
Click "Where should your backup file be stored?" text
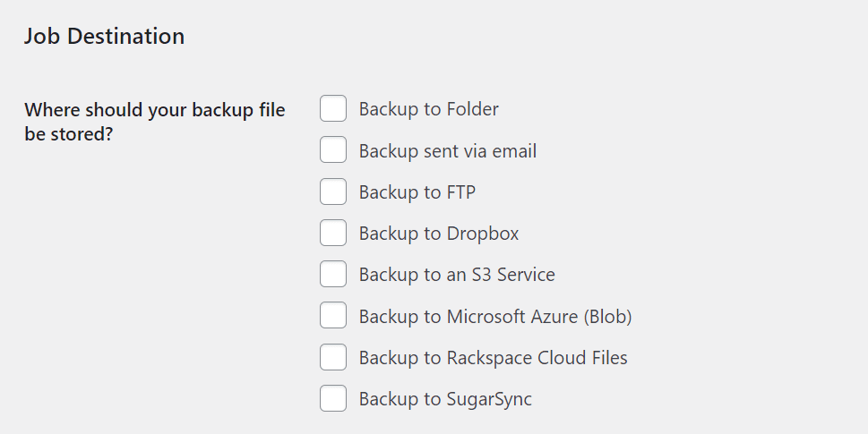point(154,122)
